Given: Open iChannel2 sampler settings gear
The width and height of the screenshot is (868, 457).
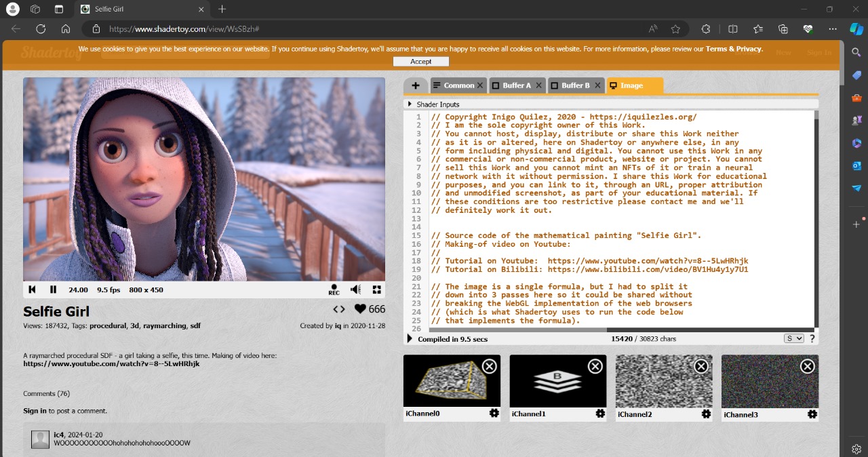Looking at the screenshot, I should pos(706,414).
